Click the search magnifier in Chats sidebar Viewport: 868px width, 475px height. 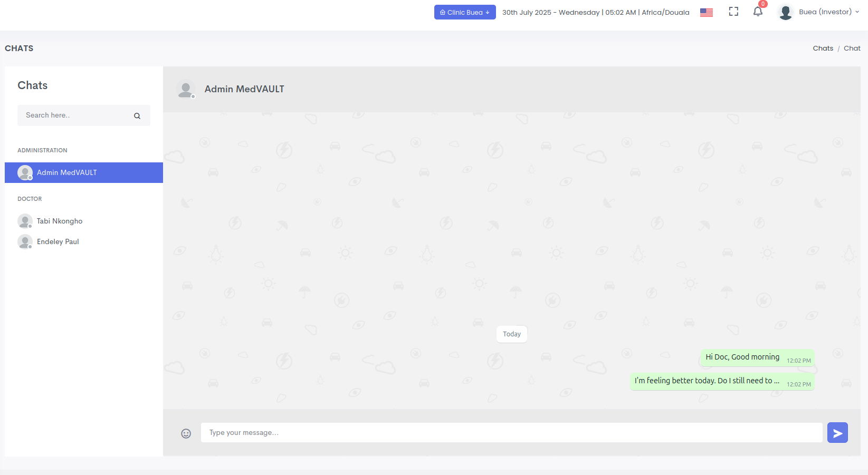(x=137, y=115)
